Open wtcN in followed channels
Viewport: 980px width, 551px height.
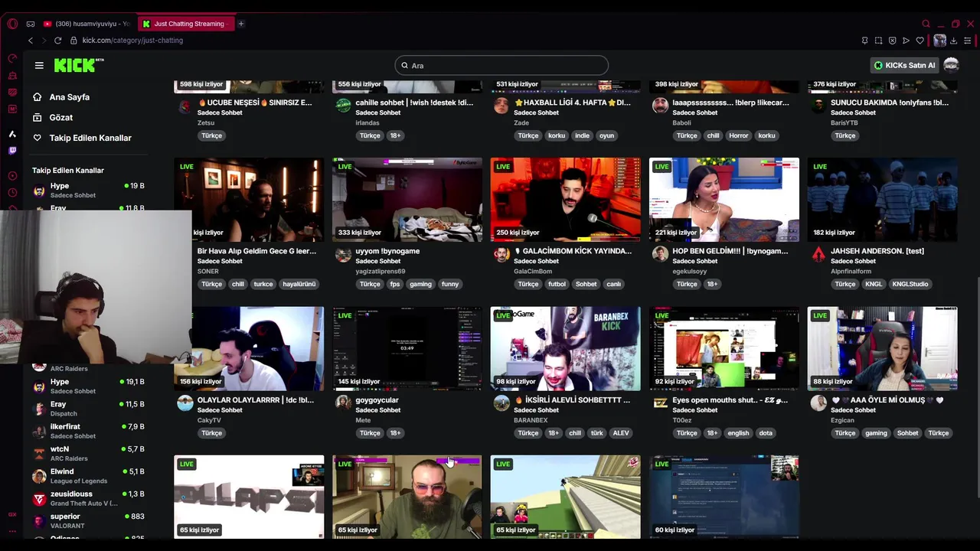click(x=88, y=453)
